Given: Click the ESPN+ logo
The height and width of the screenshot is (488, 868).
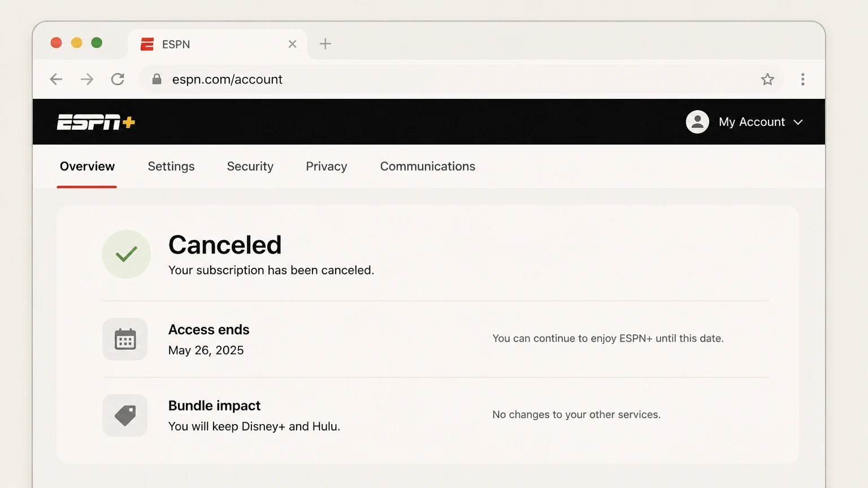Looking at the screenshot, I should point(96,122).
